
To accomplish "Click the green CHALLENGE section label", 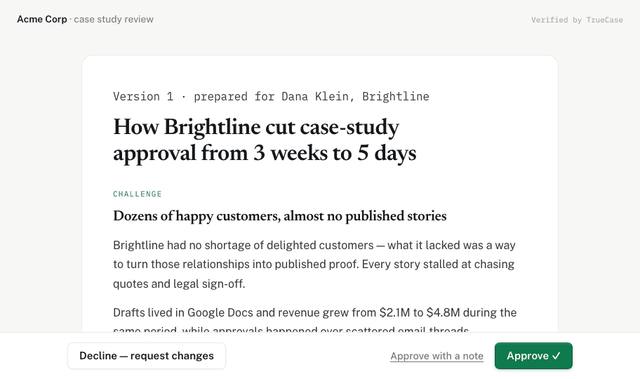I will click(138, 194).
